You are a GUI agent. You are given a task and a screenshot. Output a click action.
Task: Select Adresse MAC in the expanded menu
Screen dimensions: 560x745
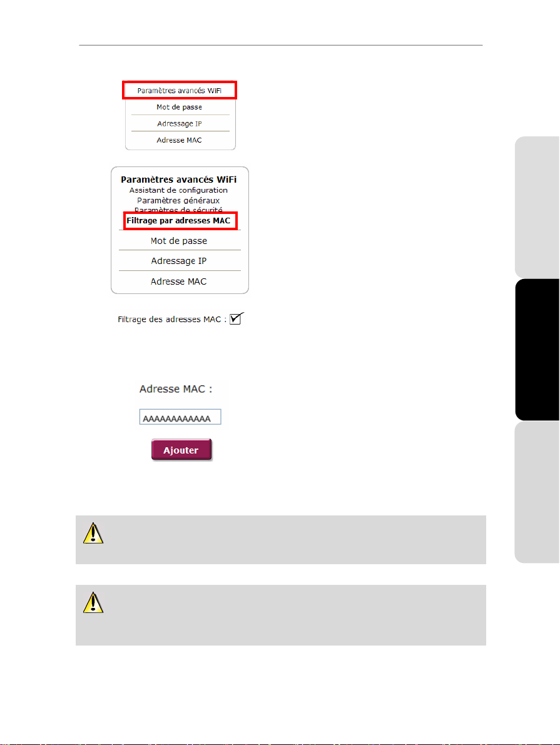click(x=179, y=281)
